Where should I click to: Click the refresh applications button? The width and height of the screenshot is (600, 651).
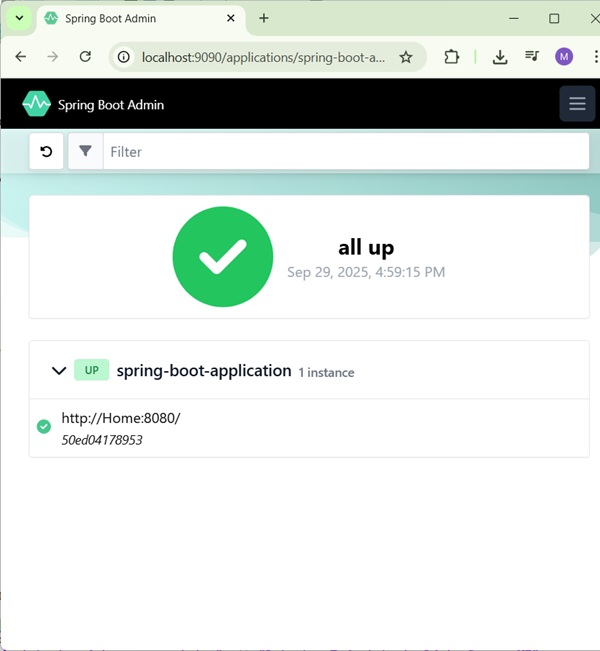click(46, 152)
